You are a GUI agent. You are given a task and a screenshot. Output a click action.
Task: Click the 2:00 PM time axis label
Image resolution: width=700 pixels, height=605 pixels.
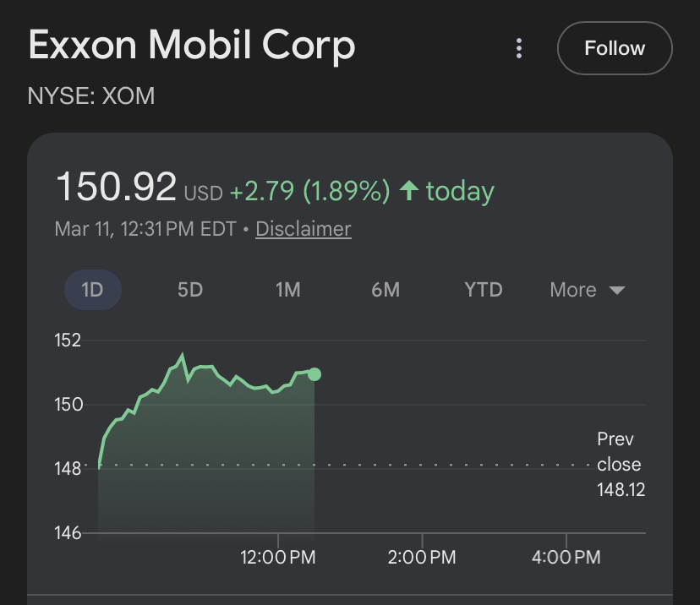click(420, 558)
